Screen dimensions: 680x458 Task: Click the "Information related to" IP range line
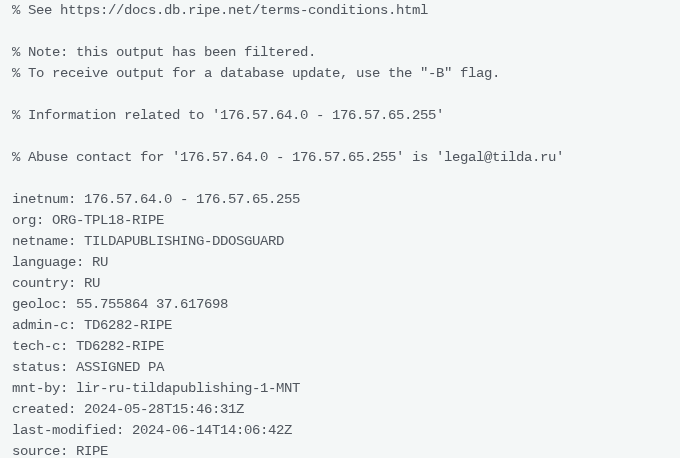228,115
